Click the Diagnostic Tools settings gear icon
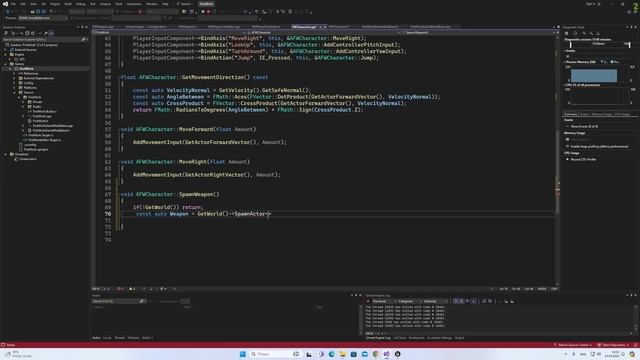Screen dimensions: 640x360 click(x=567, y=33)
